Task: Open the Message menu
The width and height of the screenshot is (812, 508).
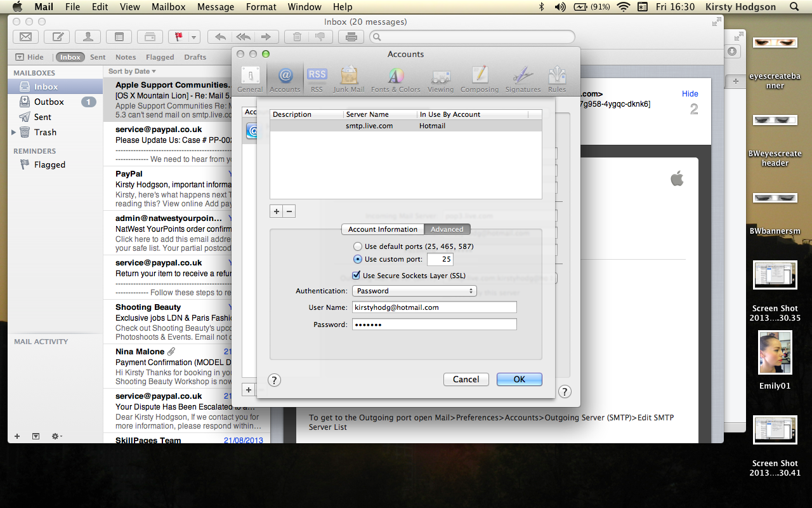Action: pos(216,7)
